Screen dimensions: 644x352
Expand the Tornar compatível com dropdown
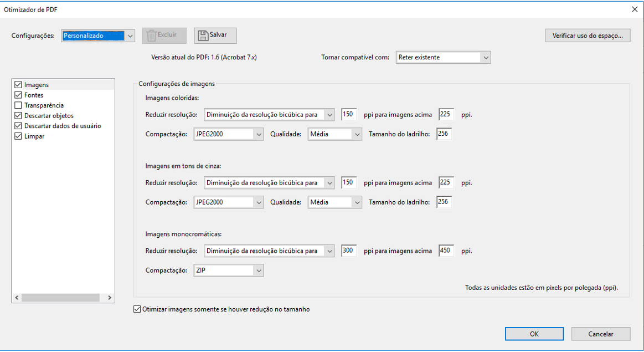coord(443,57)
